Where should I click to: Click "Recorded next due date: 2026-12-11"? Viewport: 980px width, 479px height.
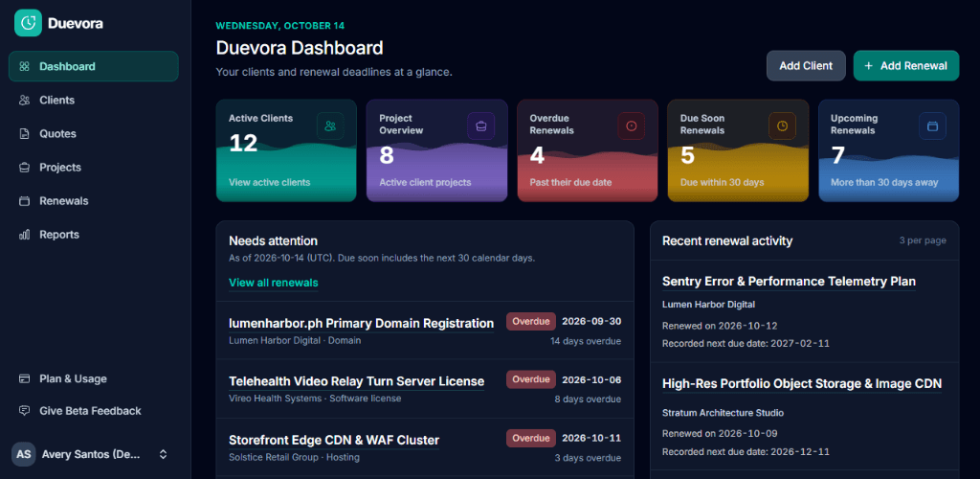click(746, 451)
